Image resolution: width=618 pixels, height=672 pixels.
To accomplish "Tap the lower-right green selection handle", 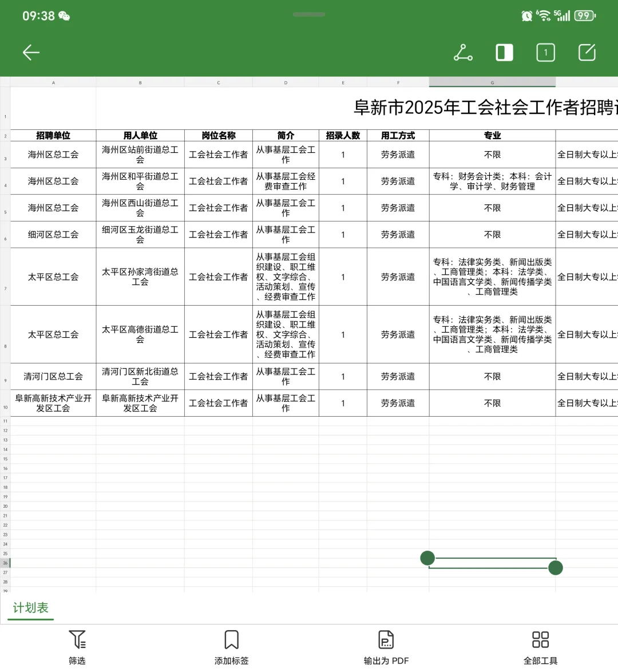I will [556, 568].
